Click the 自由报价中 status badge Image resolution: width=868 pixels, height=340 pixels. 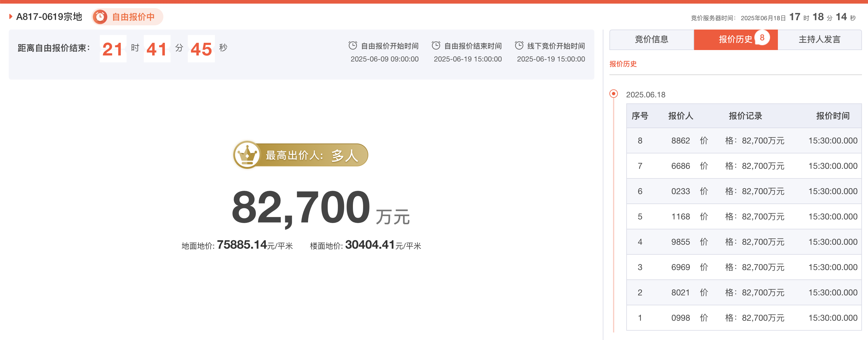pos(127,17)
